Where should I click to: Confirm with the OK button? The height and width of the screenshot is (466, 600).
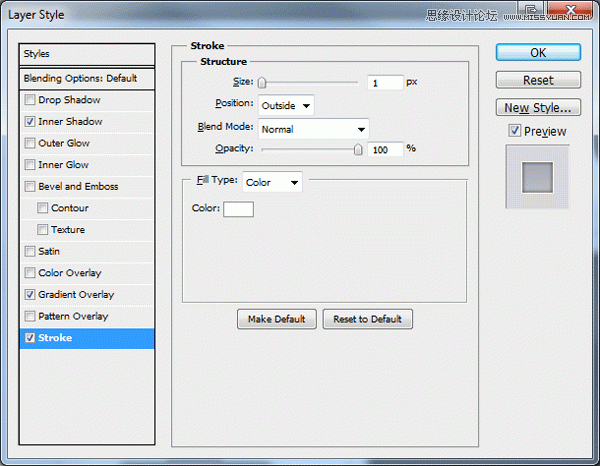[538, 52]
